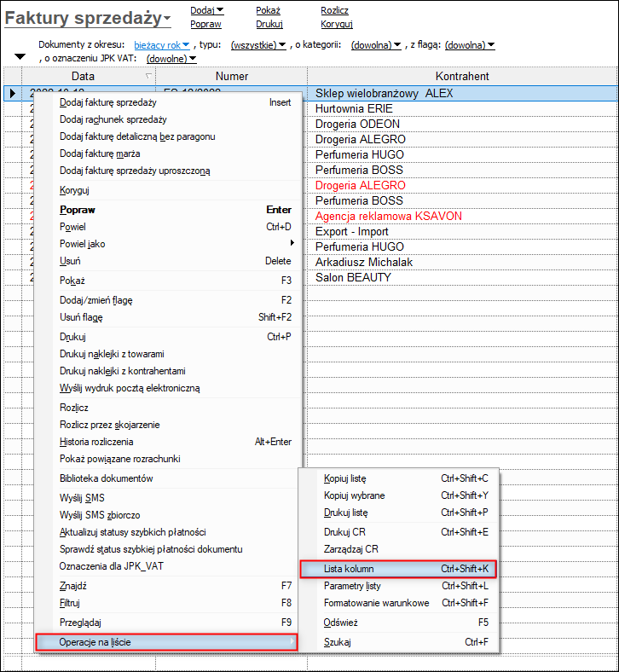This screenshot has width=619, height=672.
Task: Select Dodaj fakturę sprzedaży menu entry
Action: (175, 102)
